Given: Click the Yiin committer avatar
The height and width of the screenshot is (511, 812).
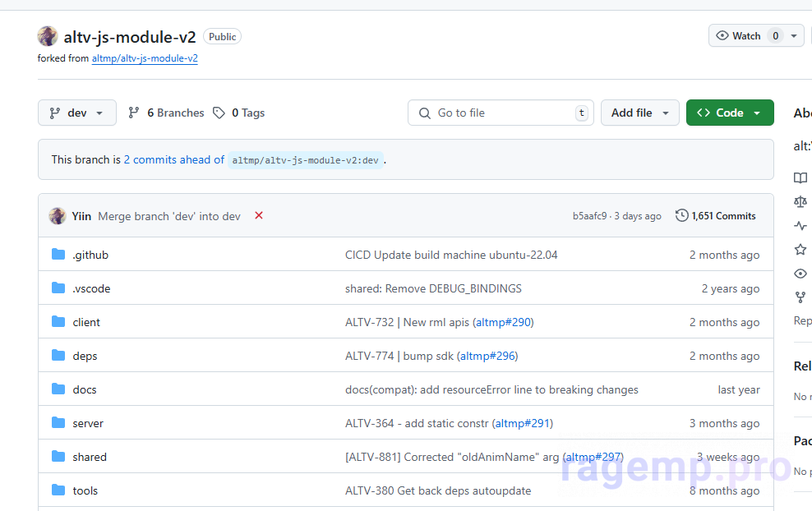Looking at the screenshot, I should [x=58, y=216].
